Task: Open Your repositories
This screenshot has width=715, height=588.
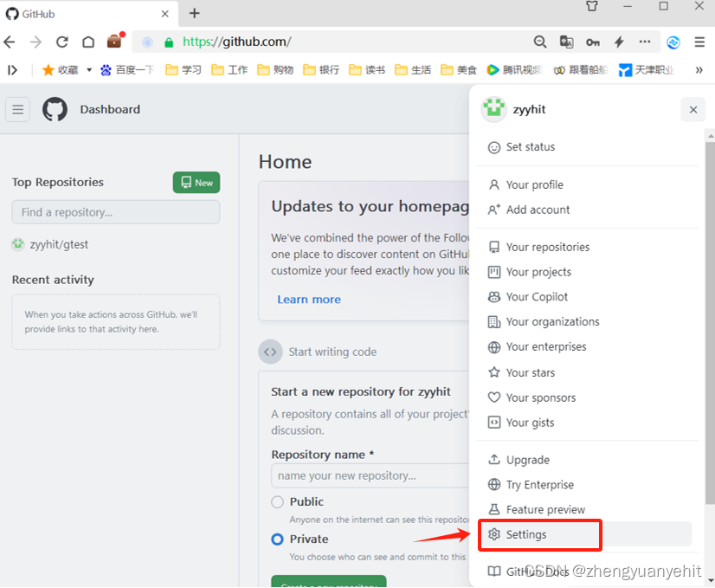Action: click(589, 247)
